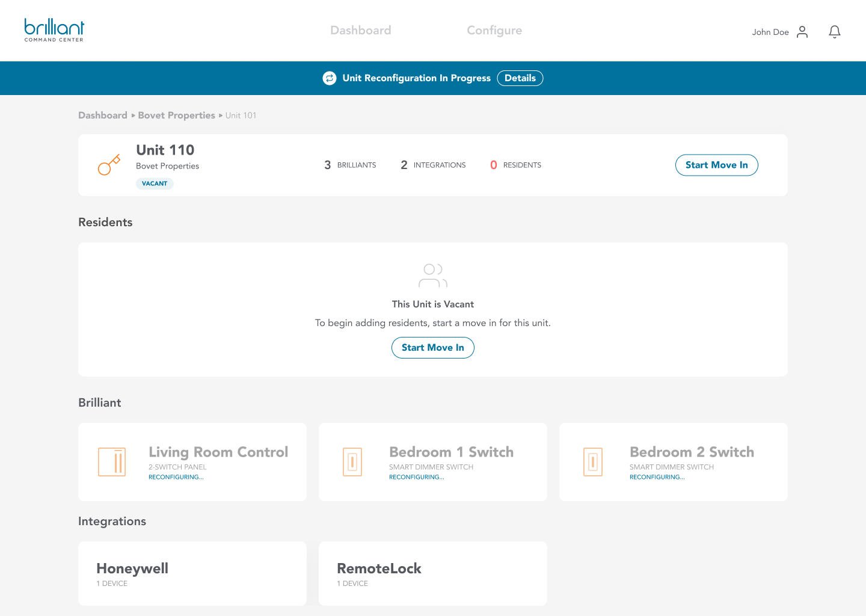Viewport: 866px width, 616px height.
Task: Open the John Doe user profile icon
Action: pos(802,32)
